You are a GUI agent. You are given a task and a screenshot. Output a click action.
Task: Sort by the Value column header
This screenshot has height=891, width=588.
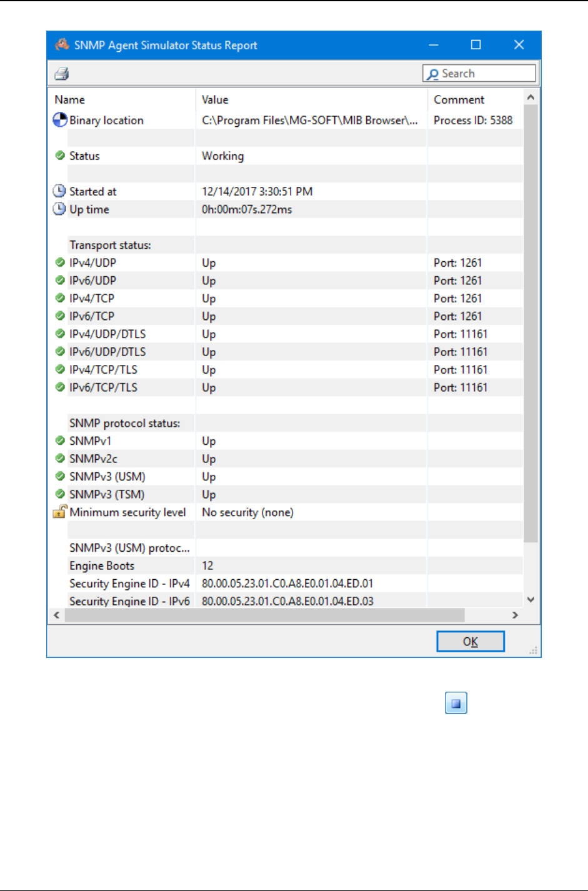pyautogui.click(x=215, y=99)
